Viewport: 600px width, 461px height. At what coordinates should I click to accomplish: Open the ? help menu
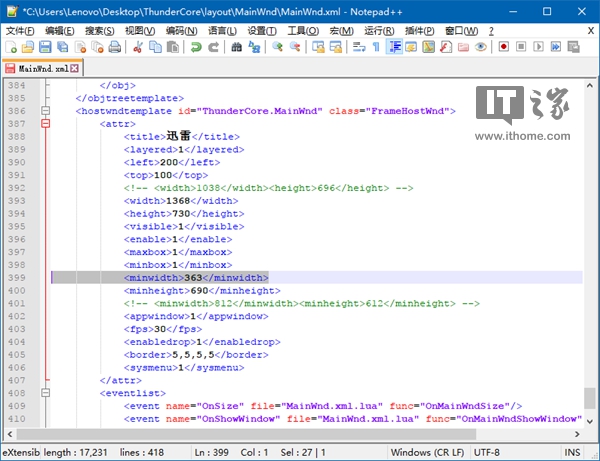click(x=491, y=31)
